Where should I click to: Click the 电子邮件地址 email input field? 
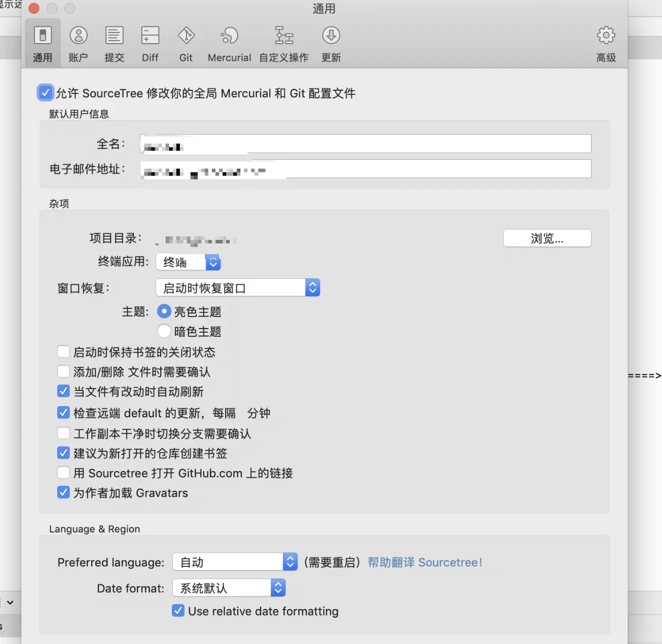tap(365, 169)
